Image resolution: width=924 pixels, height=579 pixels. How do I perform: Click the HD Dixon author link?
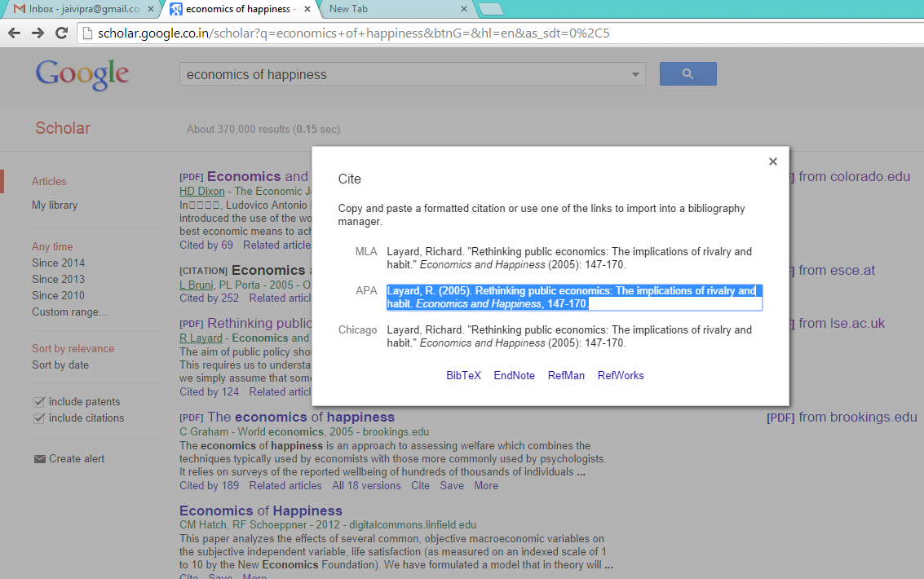[x=202, y=192]
